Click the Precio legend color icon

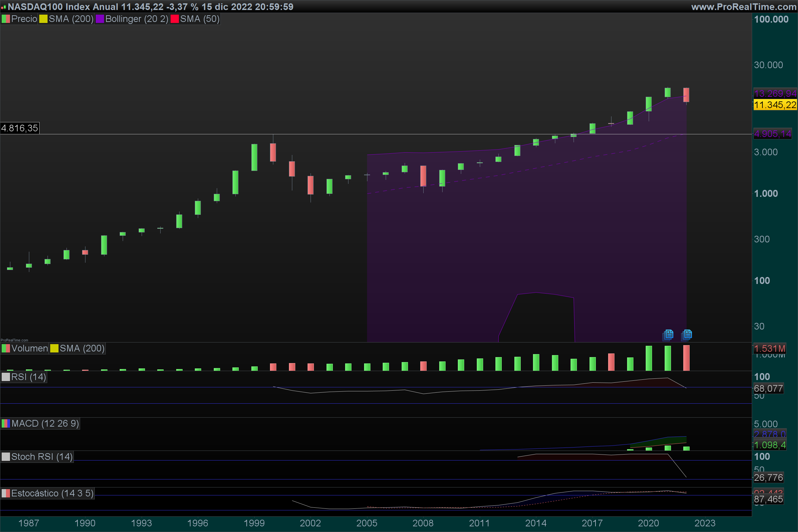6,19
